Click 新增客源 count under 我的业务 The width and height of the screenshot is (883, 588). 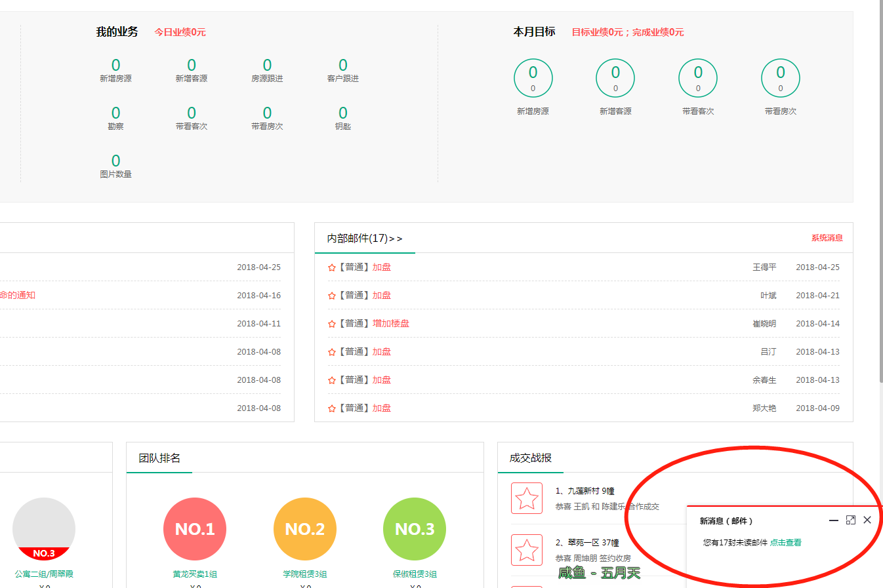tap(192, 65)
